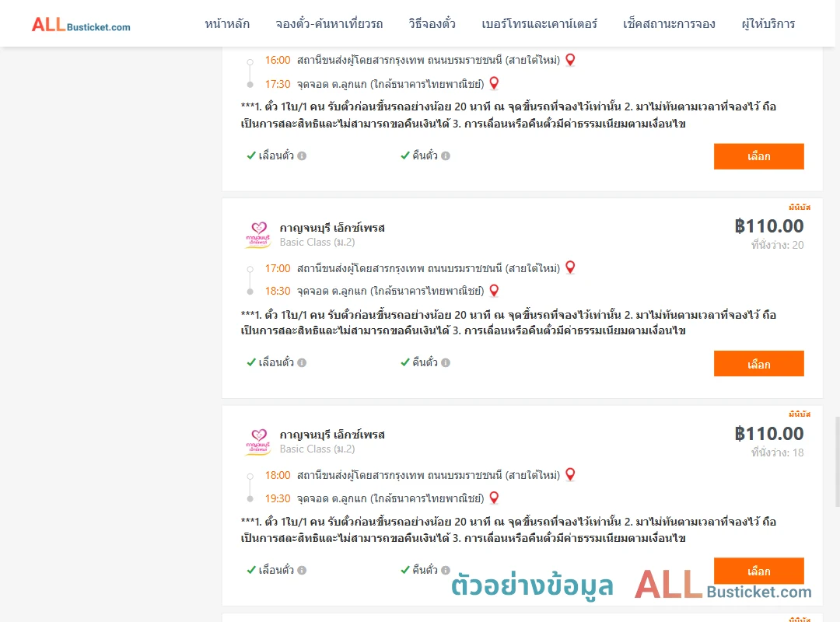Click มินิบัส label above the 17:00 trip price
The width and height of the screenshot is (840, 622).
pos(800,207)
